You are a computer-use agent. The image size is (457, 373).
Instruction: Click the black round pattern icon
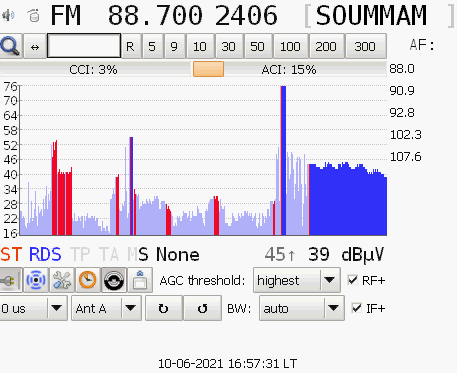(x=114, y=280)
